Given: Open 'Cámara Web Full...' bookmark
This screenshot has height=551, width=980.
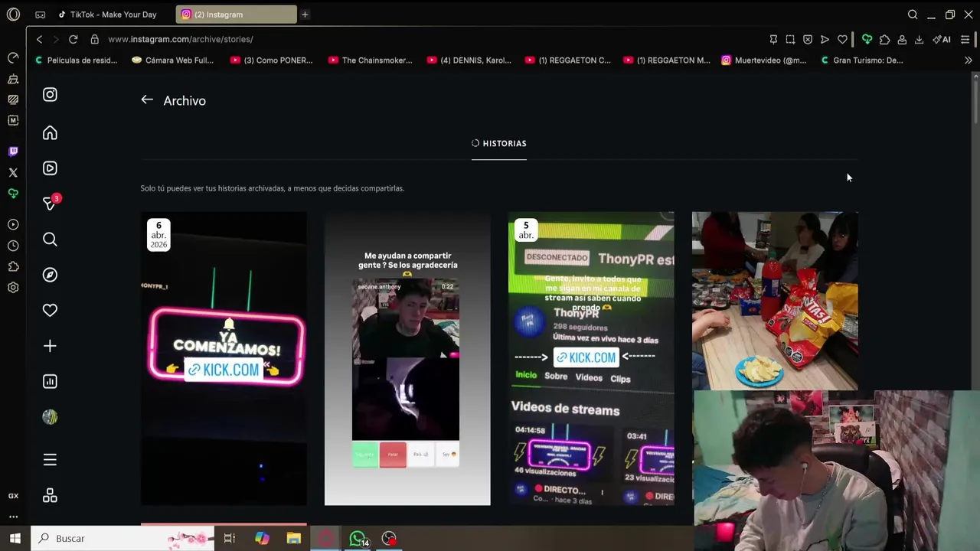Looking at the screenshot, I should (x=172, y=60).
